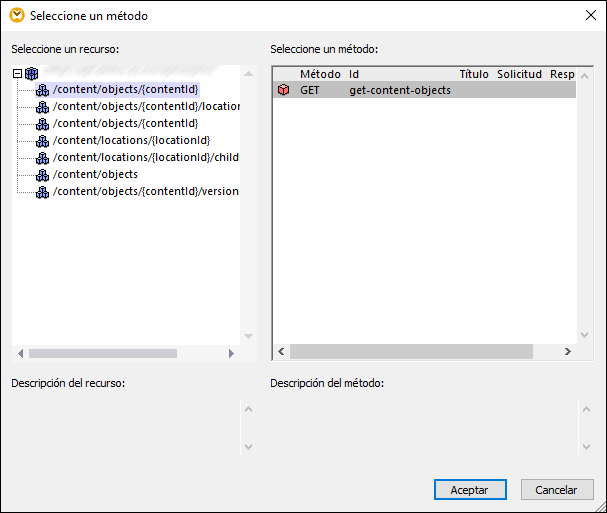The width and height of the screenshot is (607, 513).
Task: Select the get-content-objects method row
Action: 400,90
